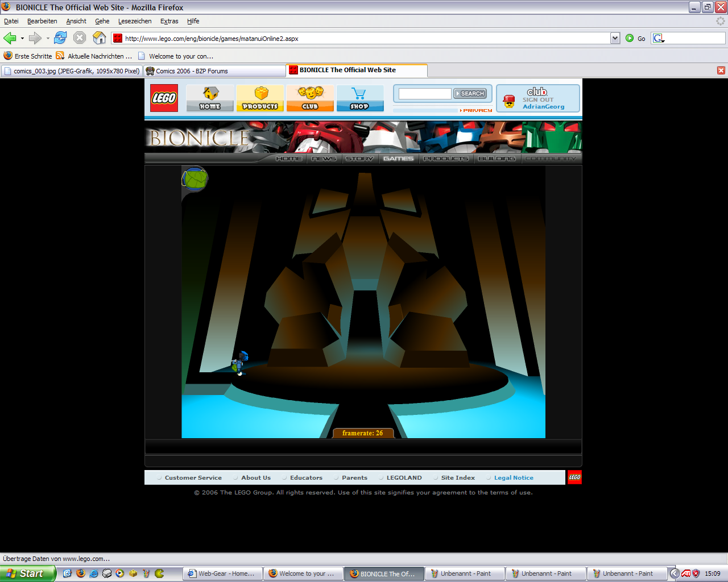Close the current Firefox tab with red X
Image resolution: width=728 pixels, height=582 pixels.
[721, 70]
